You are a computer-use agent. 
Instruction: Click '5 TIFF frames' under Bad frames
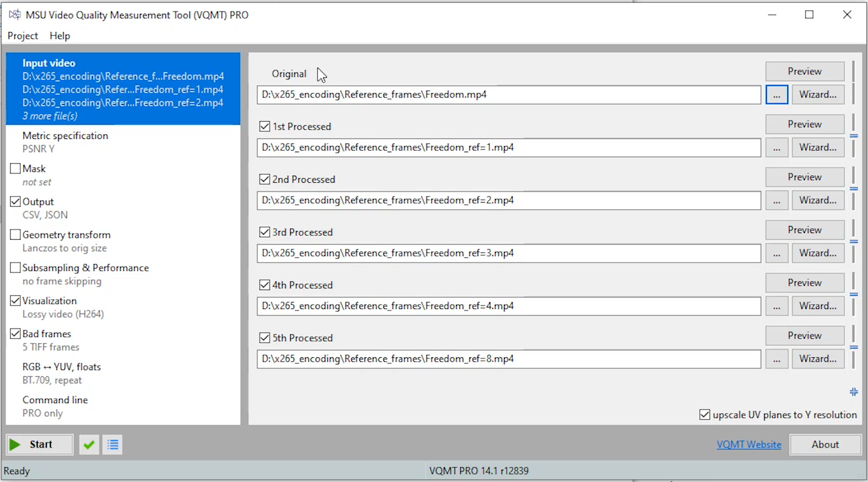[x=51, y=347]
